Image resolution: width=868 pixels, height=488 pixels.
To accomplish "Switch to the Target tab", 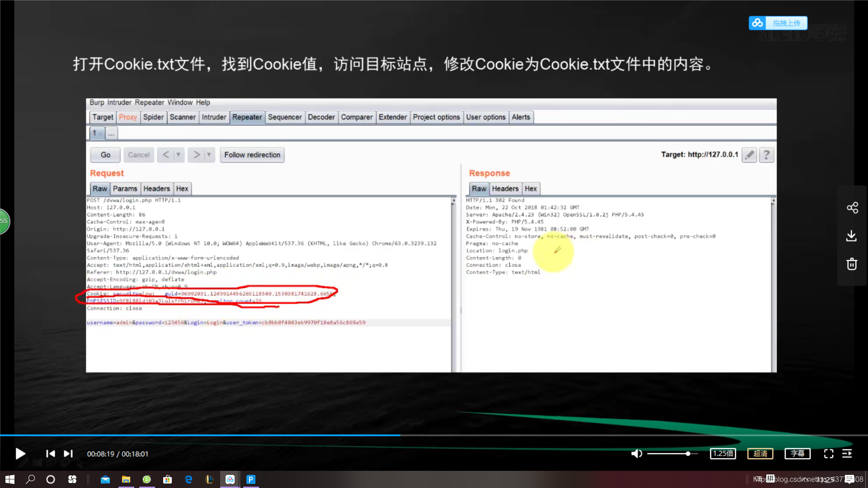I will 103,117.
